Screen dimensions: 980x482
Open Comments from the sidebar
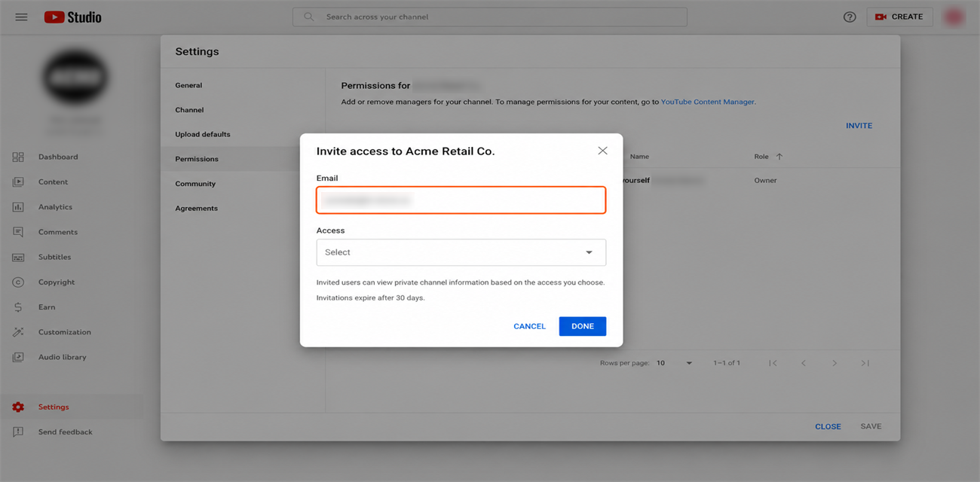click(58, 232)
